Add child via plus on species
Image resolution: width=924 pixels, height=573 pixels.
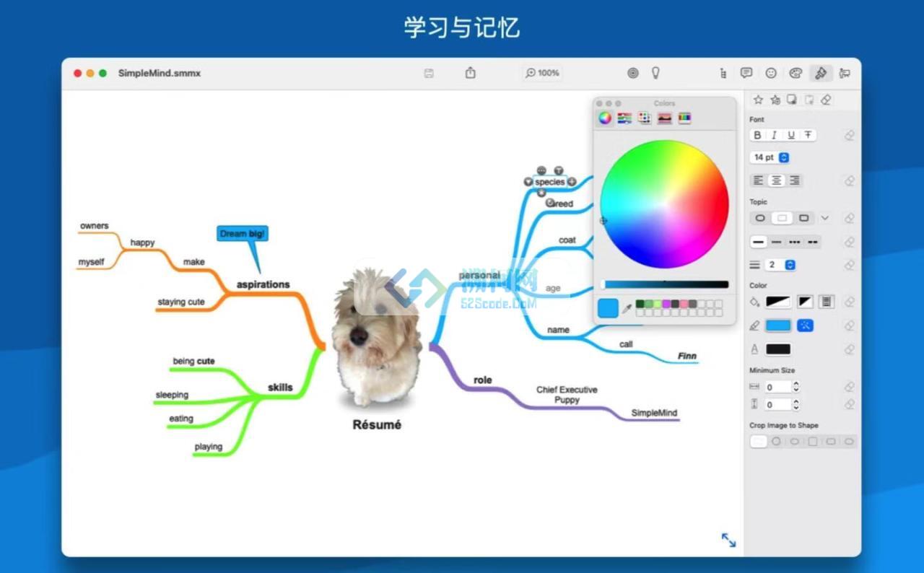(572, 182)
